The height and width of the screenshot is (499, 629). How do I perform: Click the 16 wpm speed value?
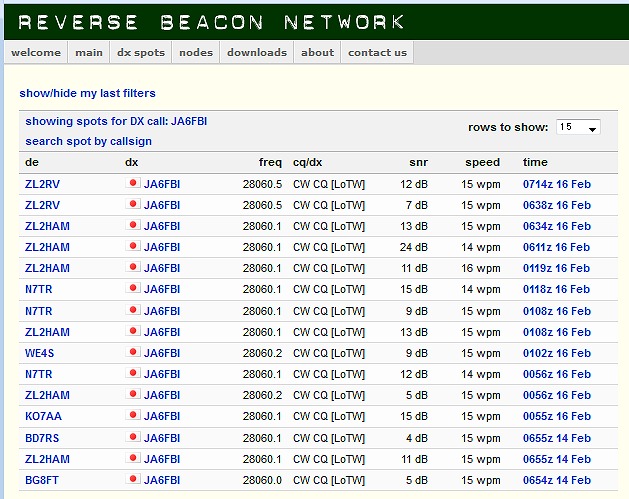481,268
